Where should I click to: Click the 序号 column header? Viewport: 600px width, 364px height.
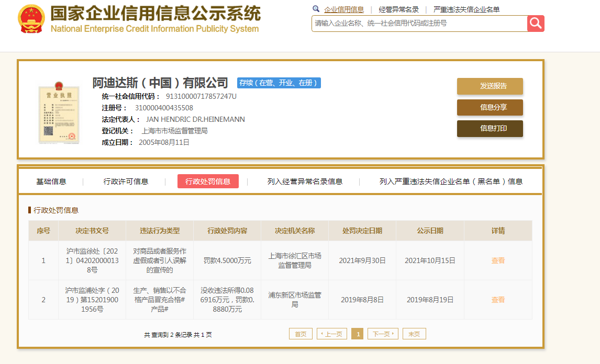point(43,231)
